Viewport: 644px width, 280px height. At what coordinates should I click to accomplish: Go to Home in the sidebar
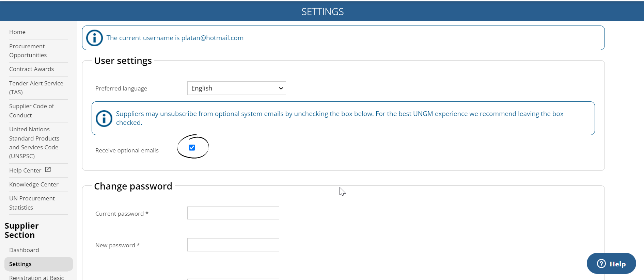[x=17, y=32]
